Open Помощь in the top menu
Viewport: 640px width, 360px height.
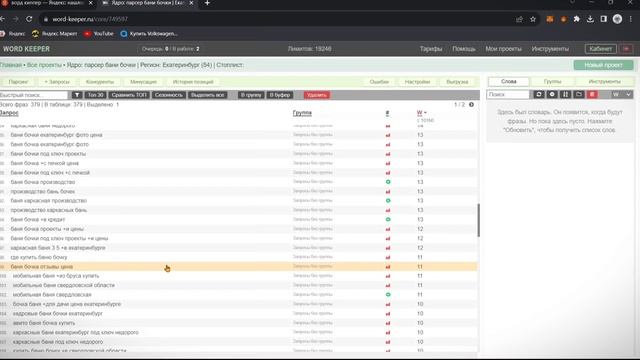(x=464, y=49)
